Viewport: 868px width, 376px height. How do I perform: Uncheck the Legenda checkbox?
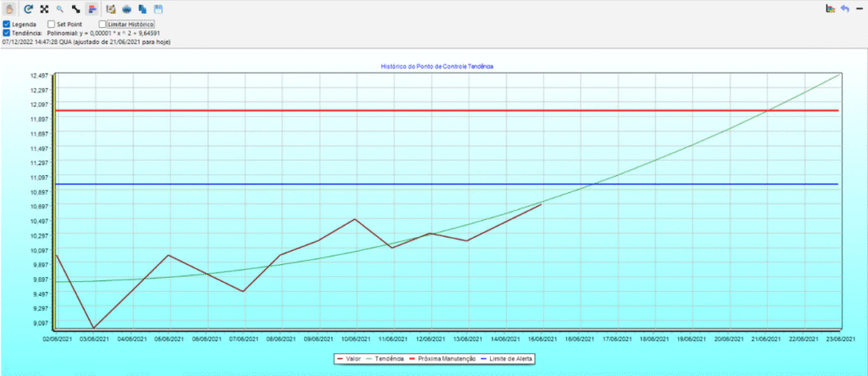point(7,25)
